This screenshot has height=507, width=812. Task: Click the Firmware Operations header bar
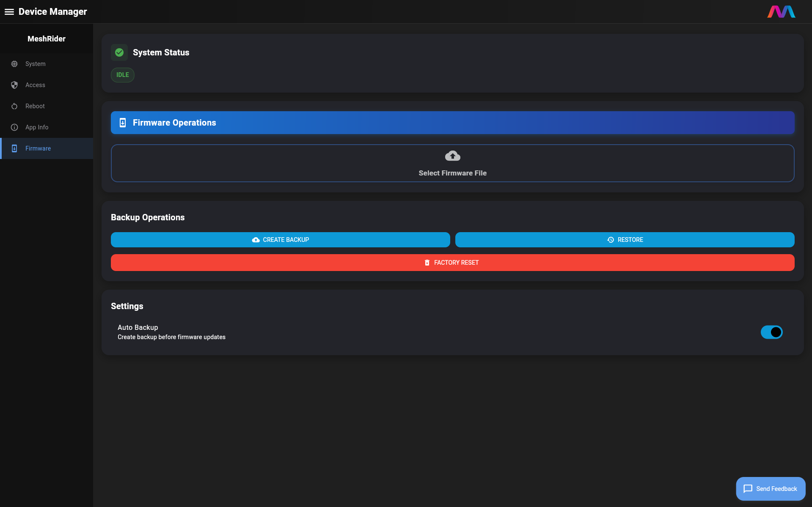[x=452, y=123]
